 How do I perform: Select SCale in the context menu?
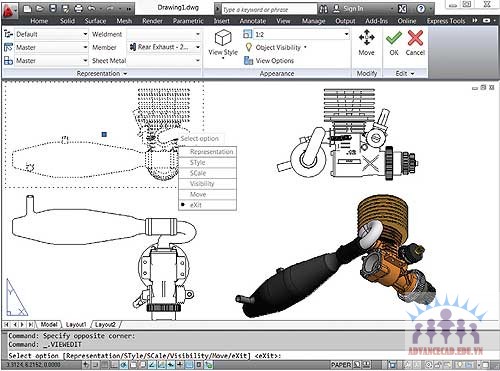[208, 173]
